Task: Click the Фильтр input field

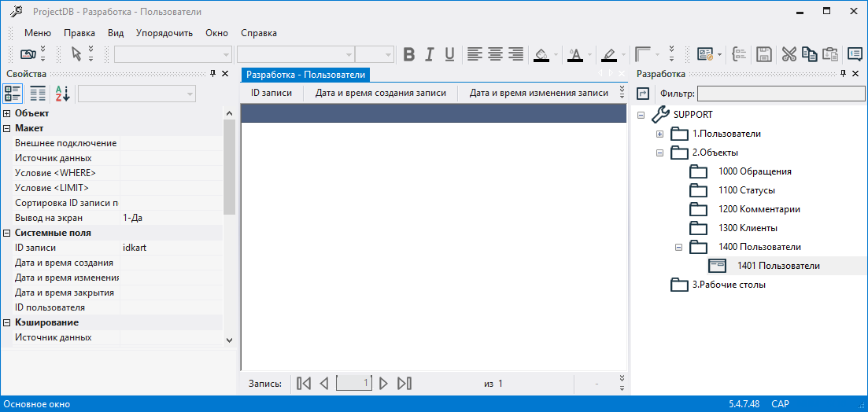Action: 781,94
